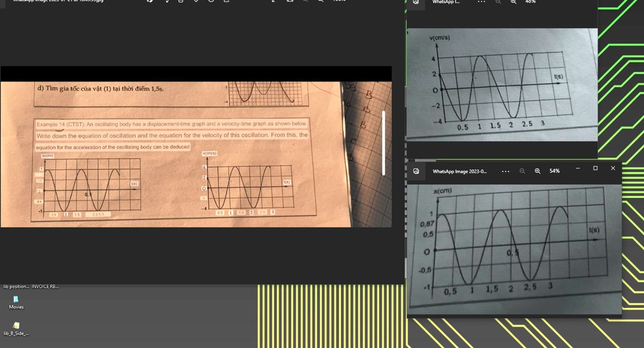Open the three-dot menu in the 48% window

(x=482, y=2)
